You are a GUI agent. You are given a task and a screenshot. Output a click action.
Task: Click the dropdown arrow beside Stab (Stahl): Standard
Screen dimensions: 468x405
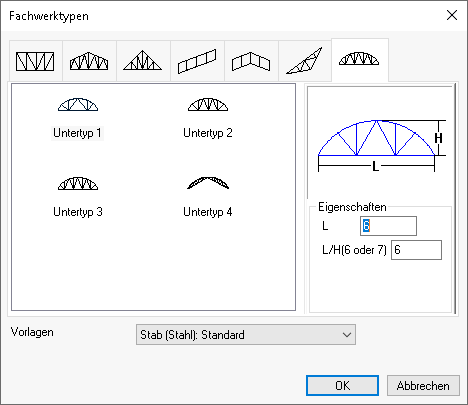tap(347, 335)
